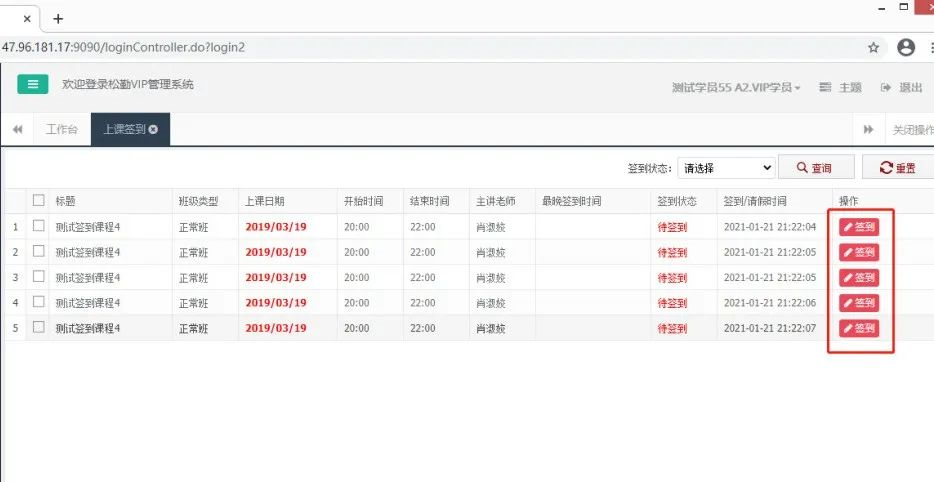934x482 pixels.
Task: Click 签到 button in row 2
Action: (859, 252)
